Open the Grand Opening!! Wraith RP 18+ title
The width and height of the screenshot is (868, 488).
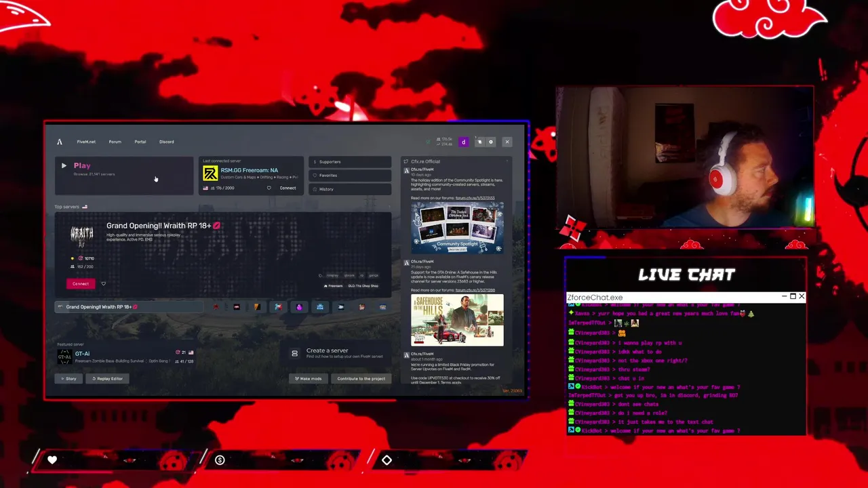tap(163, 226)
